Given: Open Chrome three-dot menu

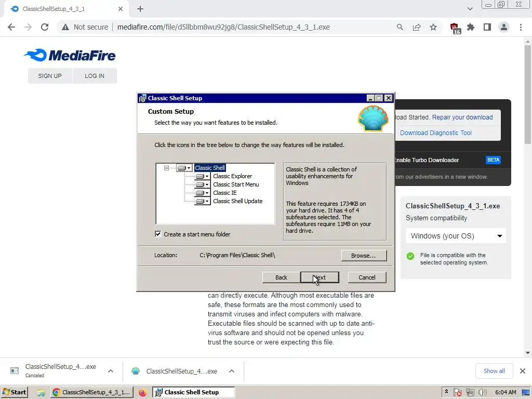Looking at the screenshot, I should 521,27.
